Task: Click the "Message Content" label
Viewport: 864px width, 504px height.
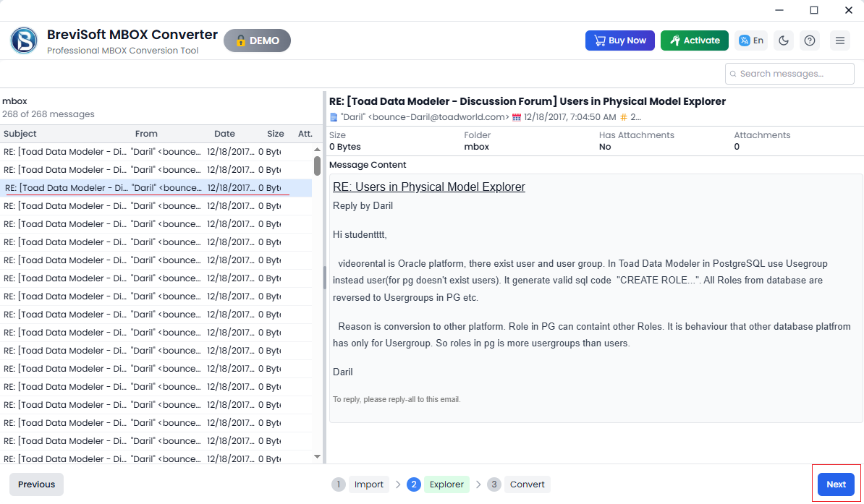Action: [368, 165]
